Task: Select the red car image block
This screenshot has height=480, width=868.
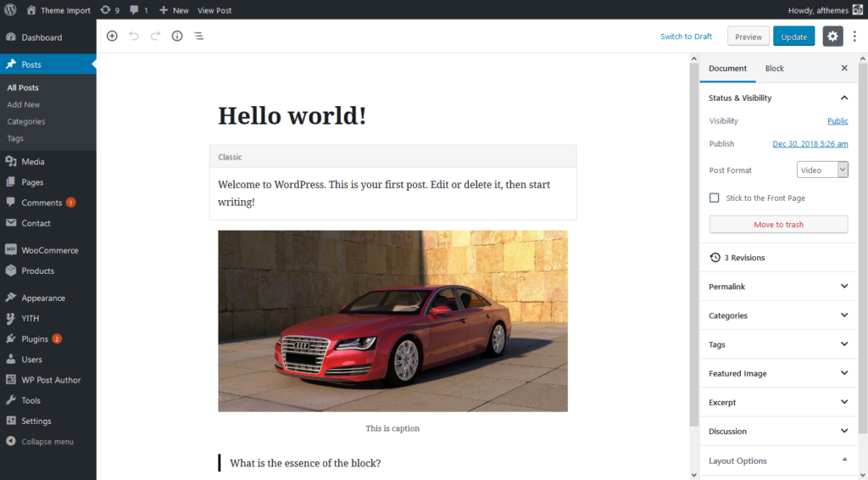Action: [x=392, y=321]
